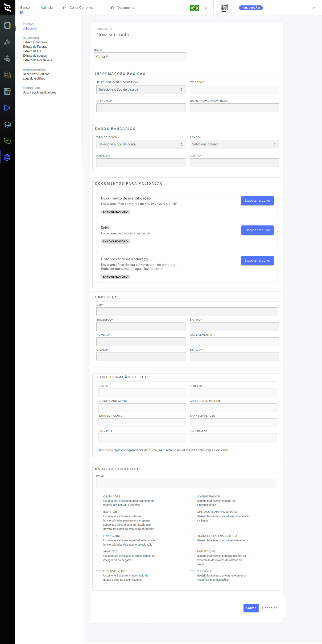This screenshot has width=322, height=644.
Task: Open Extrato de saques report
Action: pos(35,56)
